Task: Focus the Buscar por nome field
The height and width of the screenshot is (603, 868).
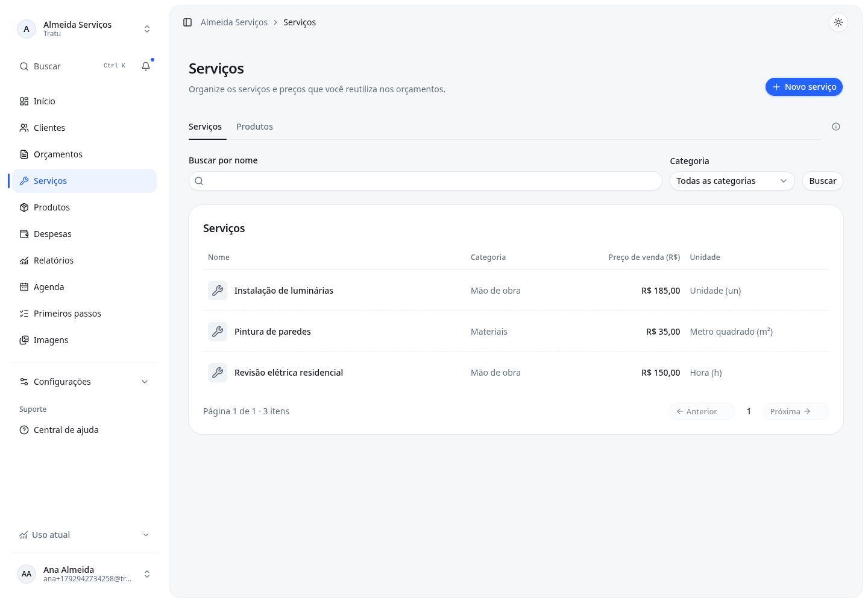Action: [x=425, y=181]
